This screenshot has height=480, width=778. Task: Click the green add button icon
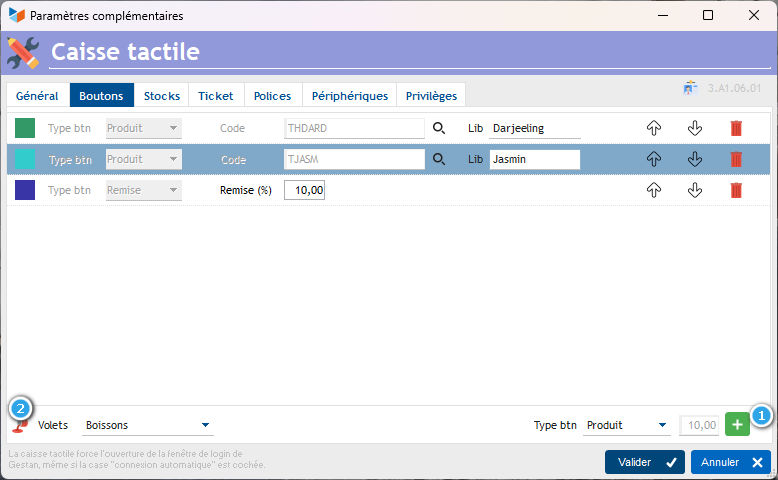pos(737,425)
